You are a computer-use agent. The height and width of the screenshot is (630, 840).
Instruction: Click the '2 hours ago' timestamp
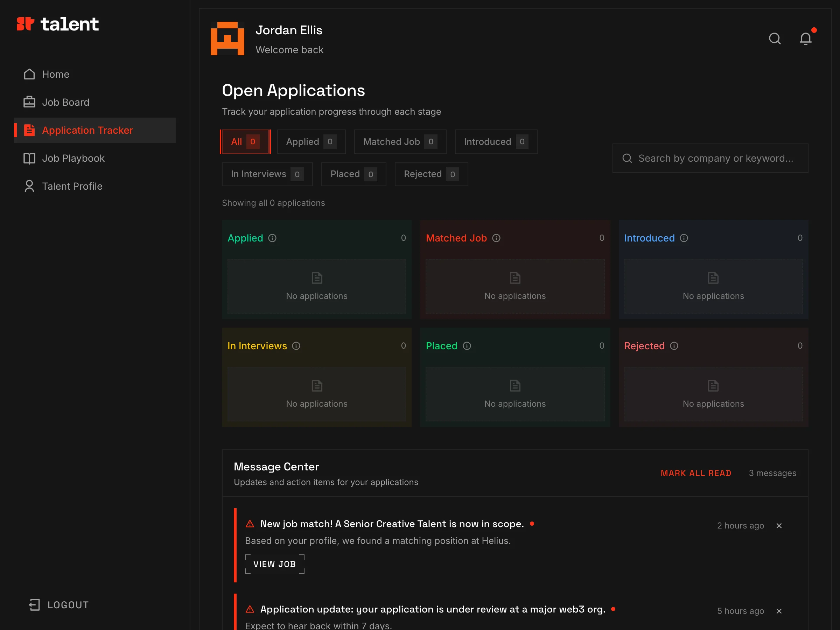pyautogui.click(x=740, y=526)
